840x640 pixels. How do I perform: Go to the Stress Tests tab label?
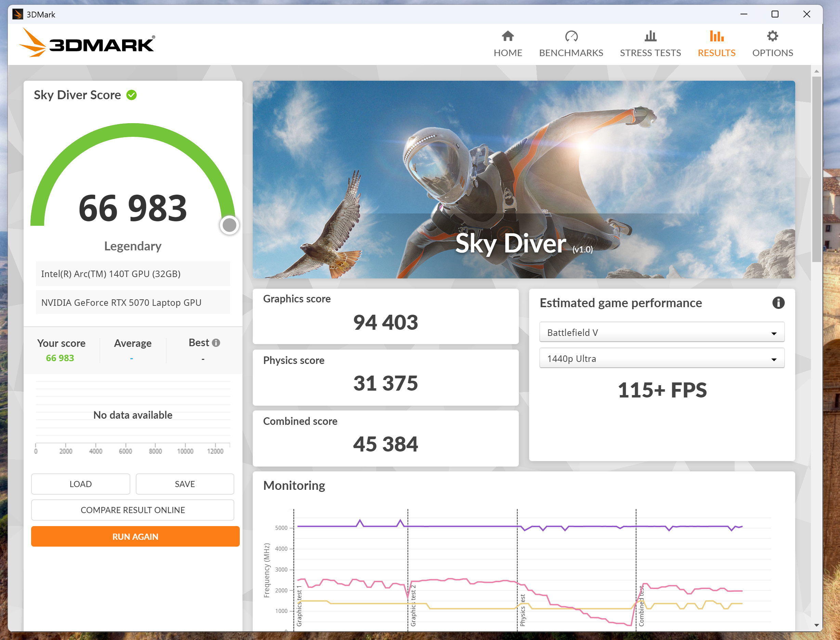tap(650, 53)
